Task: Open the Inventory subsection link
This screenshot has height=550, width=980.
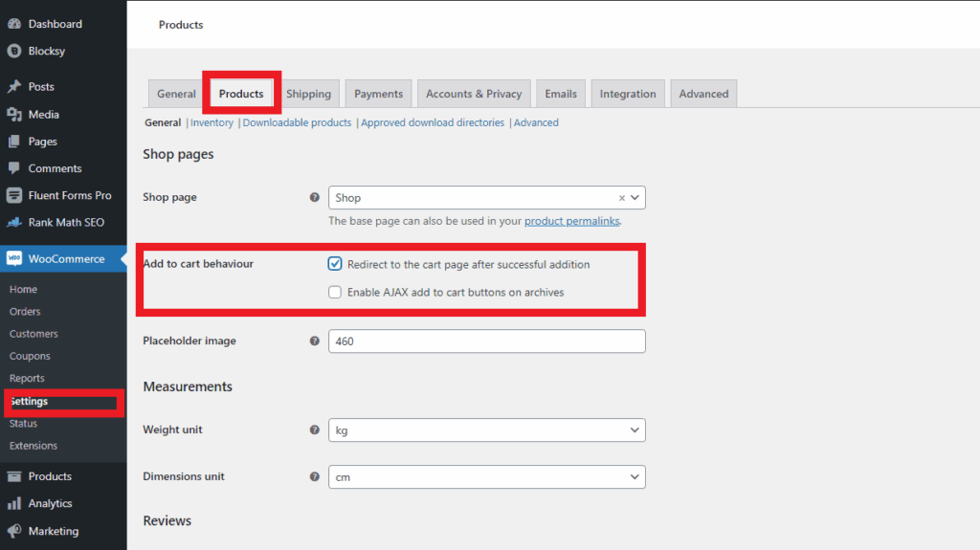Action: pyautogui.click(x=212, y=122)
